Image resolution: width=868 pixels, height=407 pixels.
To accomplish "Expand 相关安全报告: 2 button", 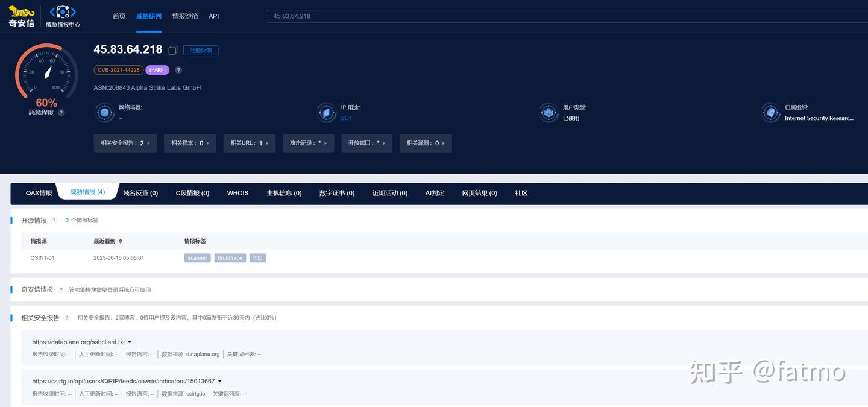I will pyautogui.click(x=125, y=143).
